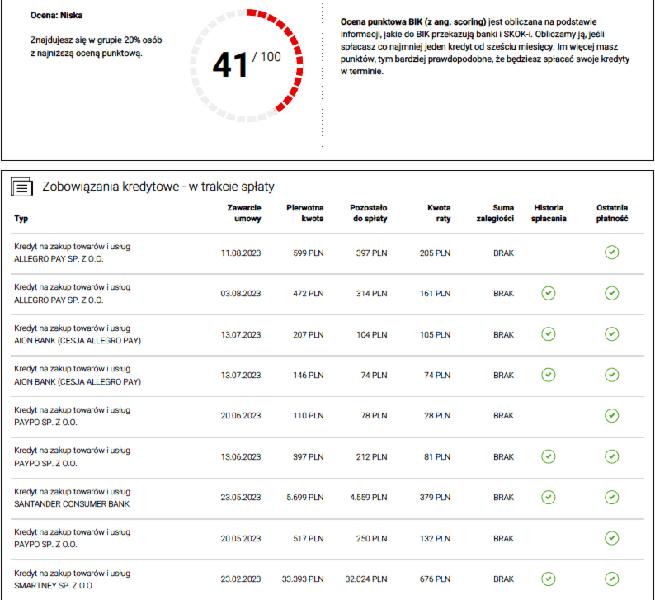Select the date 13.06.2023 PayPo row
The height and width of the screenshot is (600, 655).
241,457
